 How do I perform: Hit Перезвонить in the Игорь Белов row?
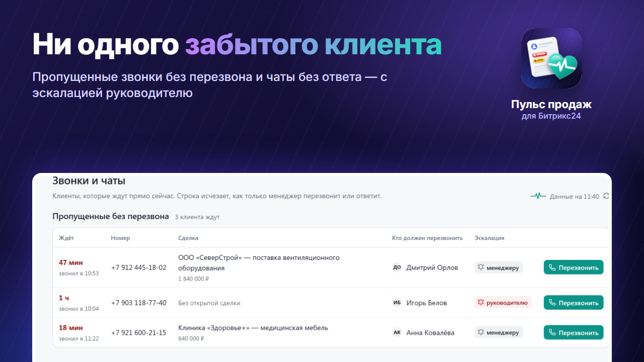coord(574,303)
